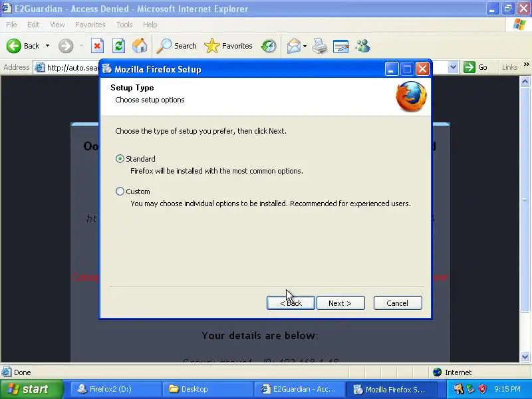The height and width of the screenshot is (399, 532).
Task: Choose the Custom setup option
Action: 120,192
